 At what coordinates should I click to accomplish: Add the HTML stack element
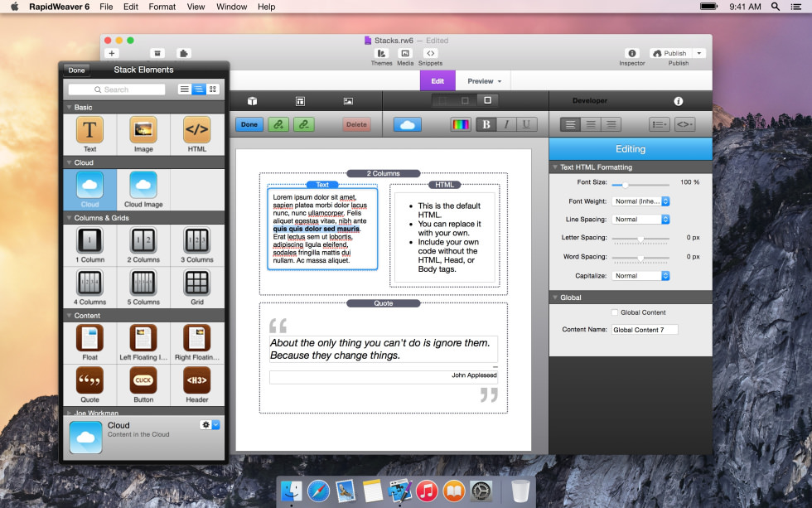click(197, 134)
